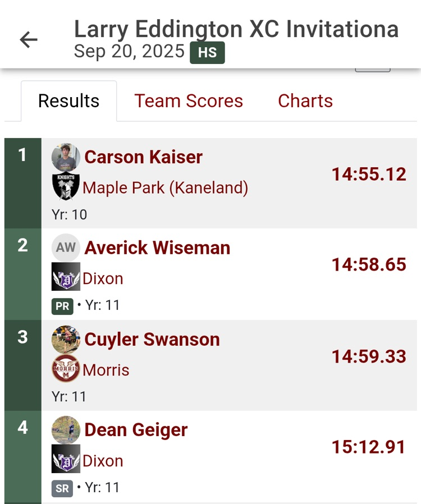
Task: Tap the back arrow icon
Action: 28,39
